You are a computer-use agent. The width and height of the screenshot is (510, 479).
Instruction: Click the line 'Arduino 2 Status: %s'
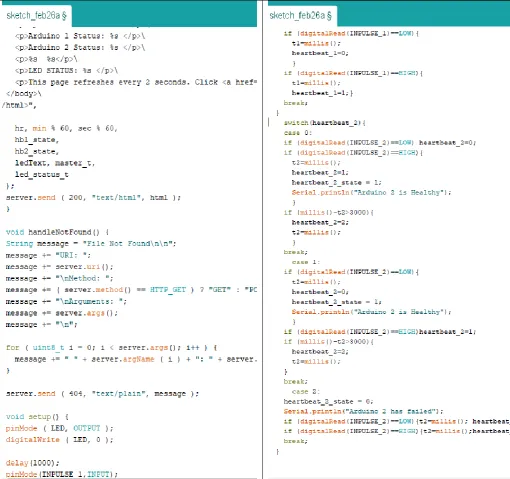80,47
